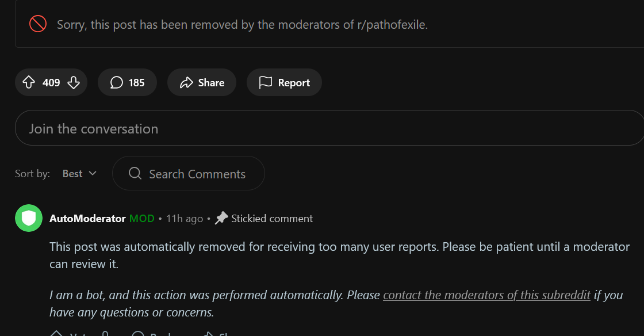The image size is (644, 336).
Task: Open AutoModerator's shield profile avatar
Action: tap(29, 218)
